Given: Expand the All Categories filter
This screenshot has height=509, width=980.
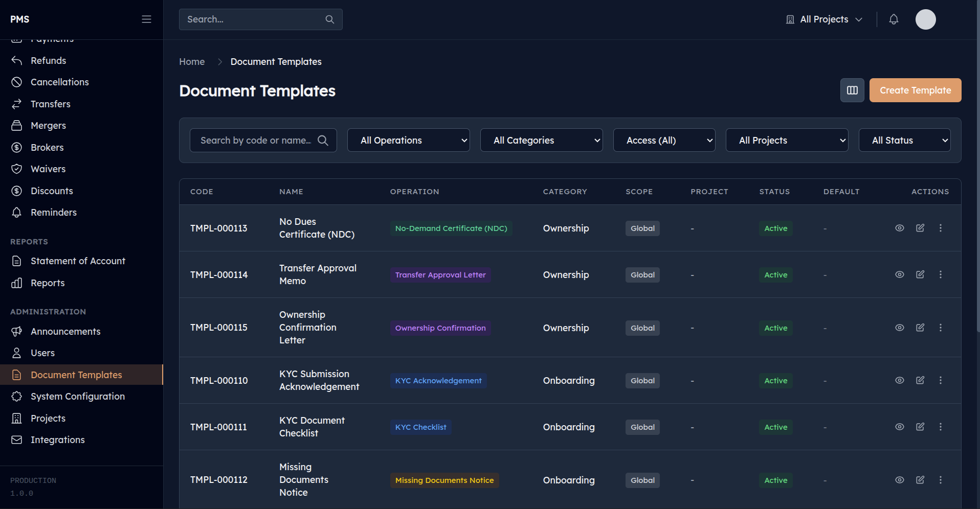Looking at the screenshot, I should click(541, 140).
